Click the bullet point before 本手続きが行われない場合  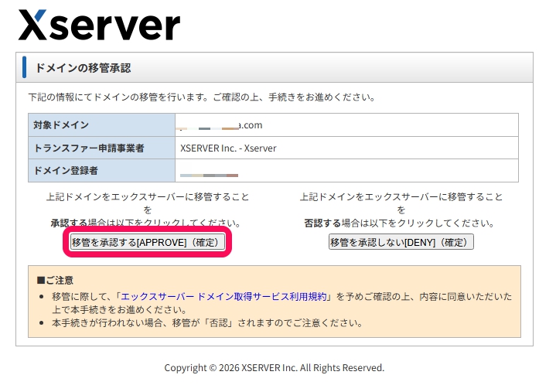(x=41, y=323)
